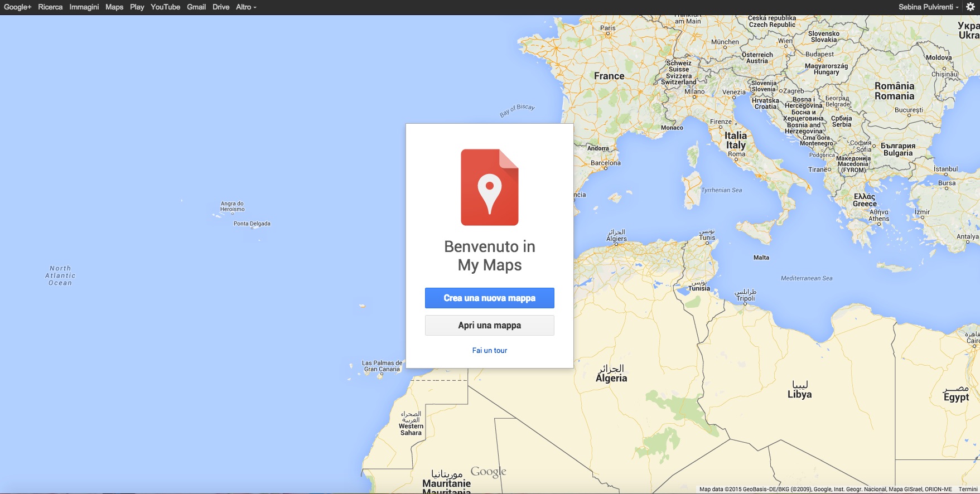Click the Google logo on the map
The image size is (980, 494).
pos(488,472)
